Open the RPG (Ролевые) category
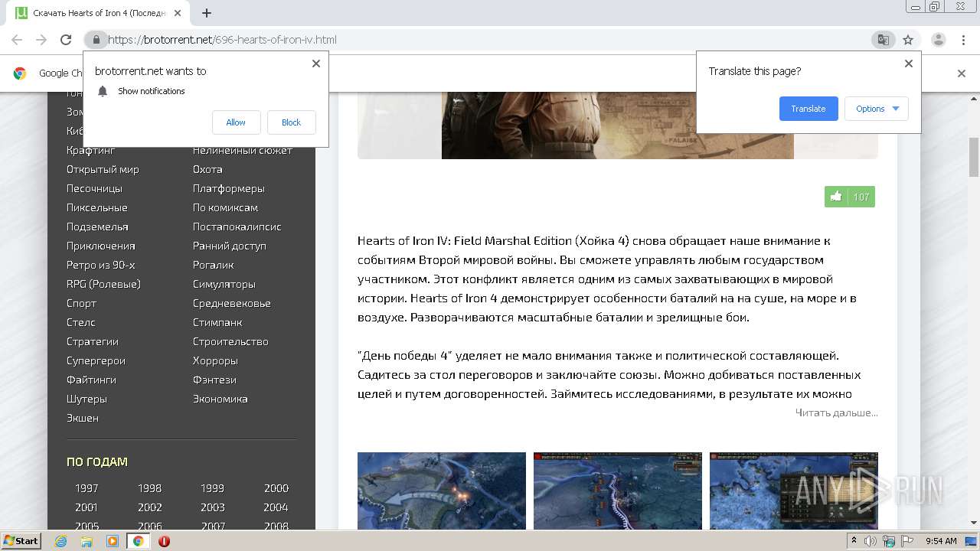980x551 pixels. coord(103,284)
